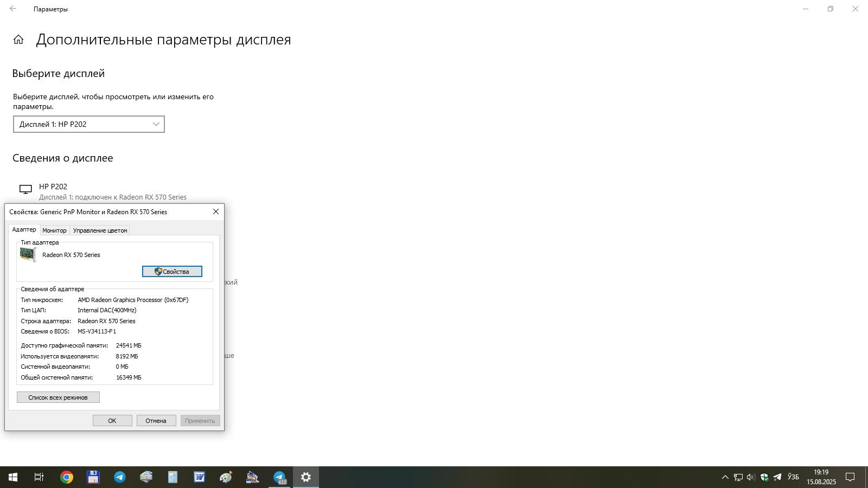The width and height of the screenshot is (868, 488).
Task: Confirm the dialog with OK
Action: point(112,421)
